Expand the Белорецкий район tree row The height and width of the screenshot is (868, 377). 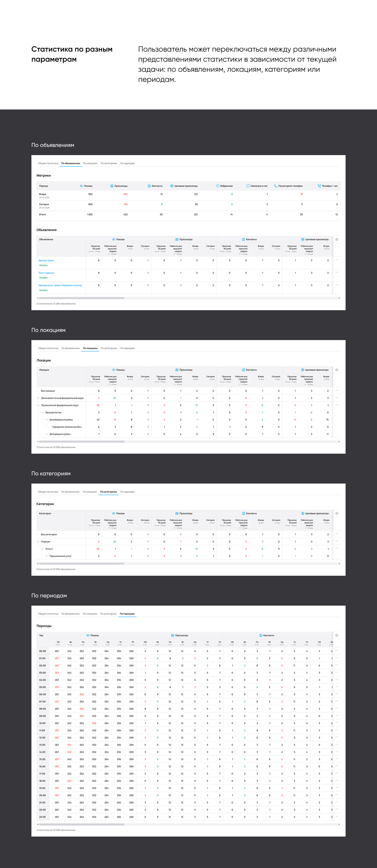pos(47,434)
